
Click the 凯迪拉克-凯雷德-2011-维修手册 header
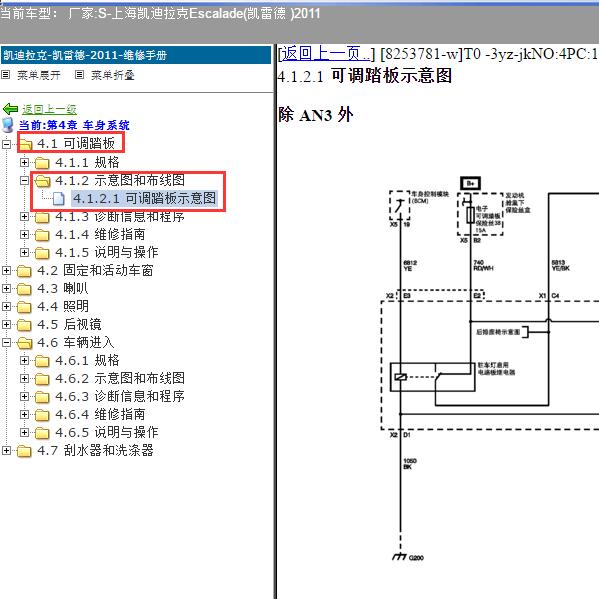tap(136, 55)
